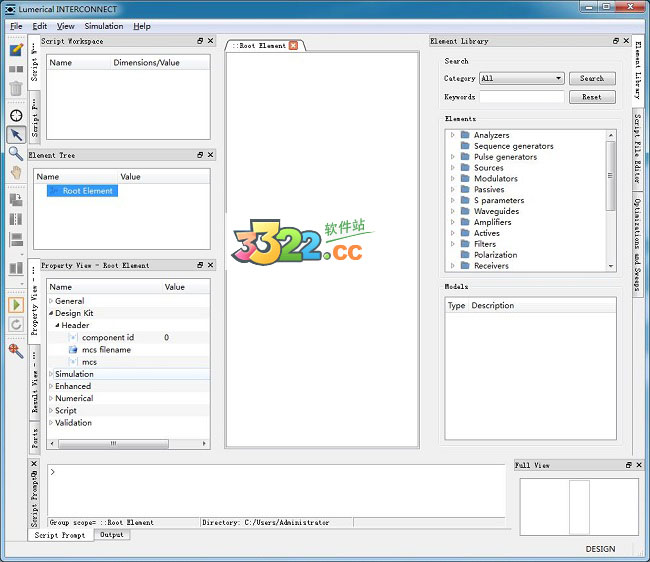This screenshot has width=650, height=562.
Task: Click the trash can delete icon
Action: point(16,88)
